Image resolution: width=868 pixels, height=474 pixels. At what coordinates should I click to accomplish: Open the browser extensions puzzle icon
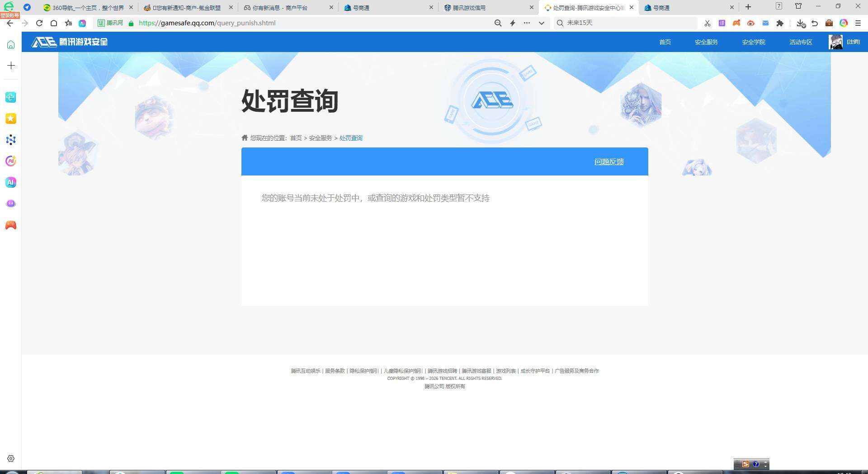(x=780, y=23)
